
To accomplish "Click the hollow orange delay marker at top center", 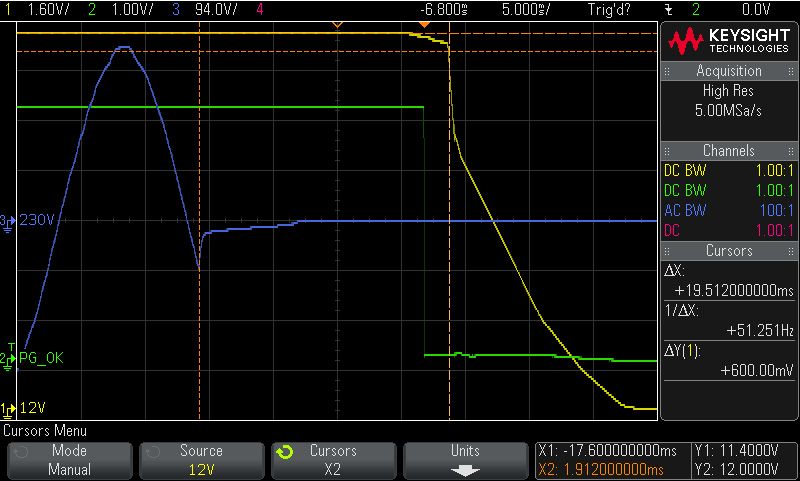I will tap(337, 24).
